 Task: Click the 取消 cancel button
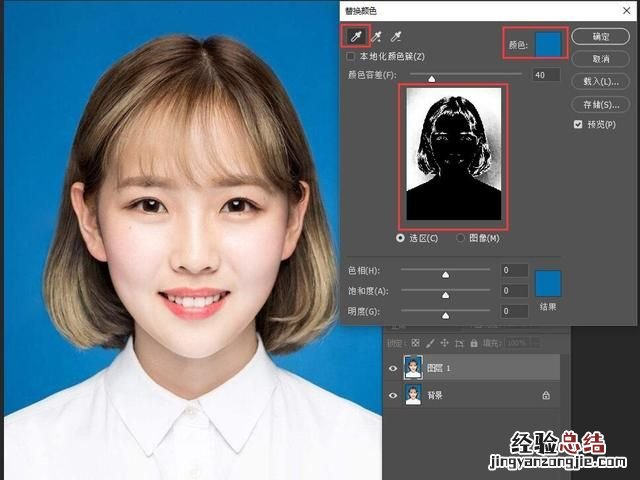[600, 58]
